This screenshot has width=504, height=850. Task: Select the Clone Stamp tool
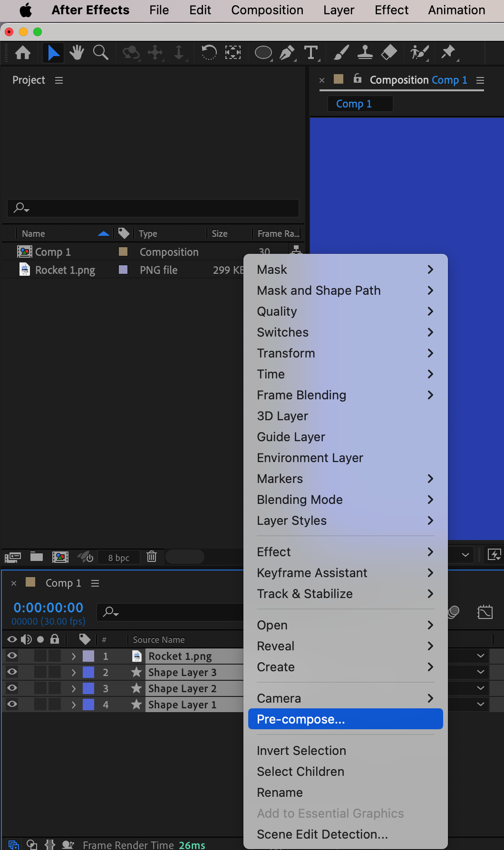point(365,53)
